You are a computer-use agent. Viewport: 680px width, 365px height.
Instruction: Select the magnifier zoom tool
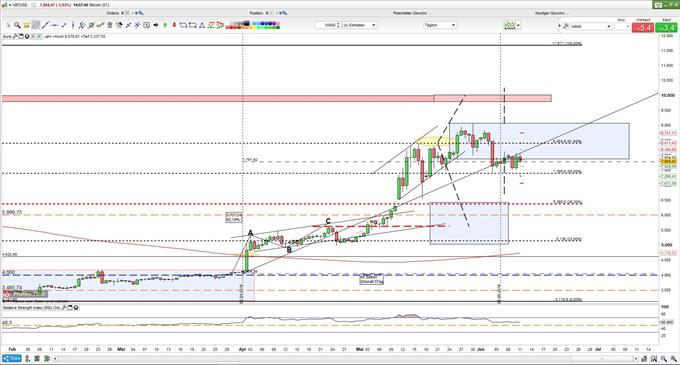(x=17, y=25)
